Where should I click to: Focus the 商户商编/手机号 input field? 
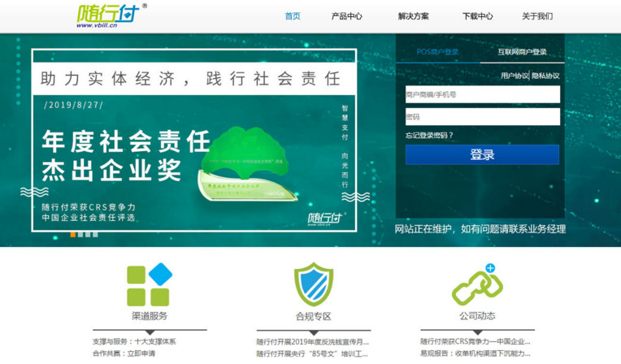point(482,95)
